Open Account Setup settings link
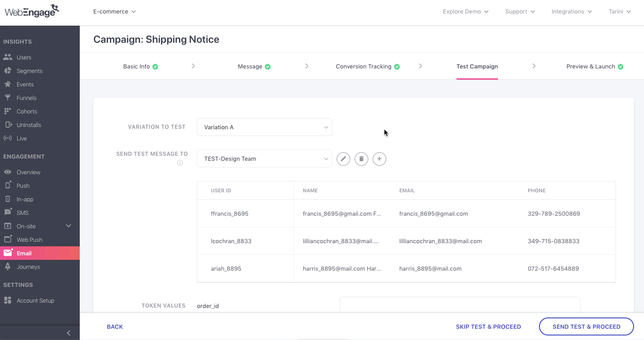This screenshot has width=644, height=340. pos(35,300)
